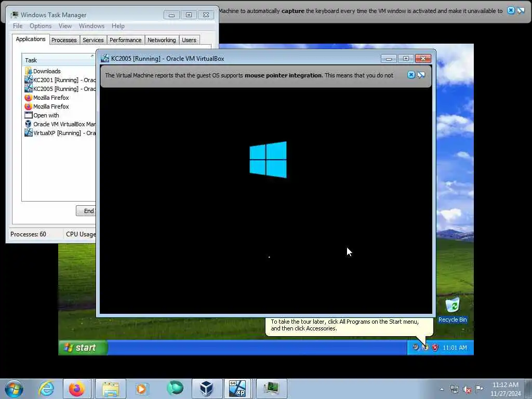The image size is (532, 399).
Task: Close the KC2005 VirtualBox window
Action: coord(423,58)
